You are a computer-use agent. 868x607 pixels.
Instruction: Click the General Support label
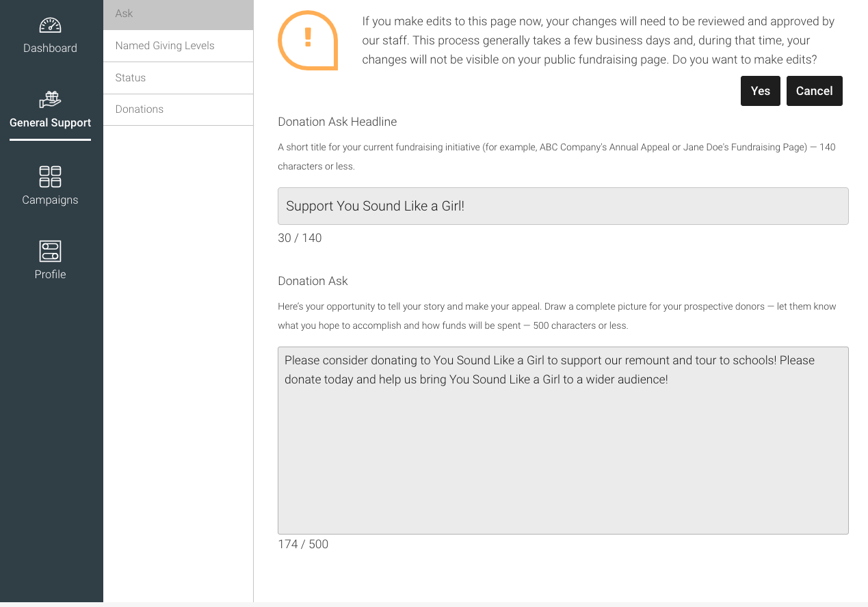click(50, 123)
